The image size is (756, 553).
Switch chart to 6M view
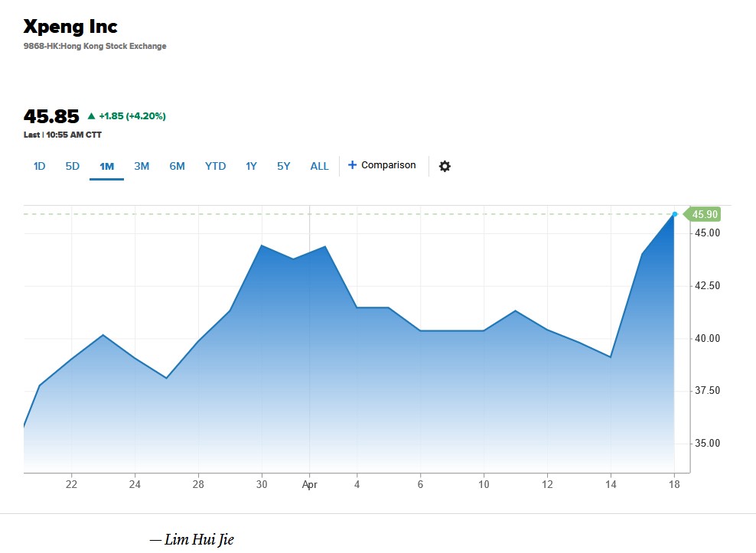(177, 166)
